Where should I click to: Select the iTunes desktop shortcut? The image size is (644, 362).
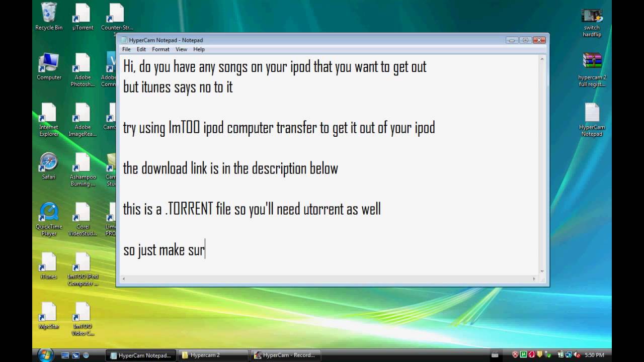[49, 265]
